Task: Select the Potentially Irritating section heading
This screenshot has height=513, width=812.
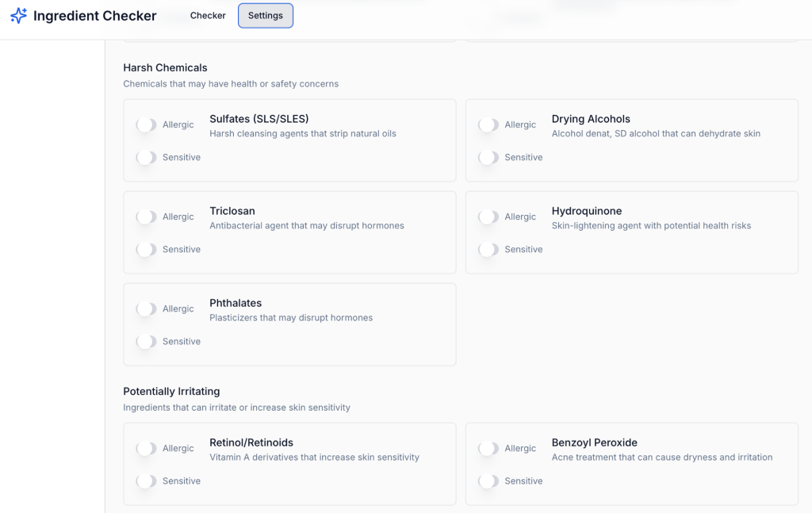Action: [x=171, y=391]
